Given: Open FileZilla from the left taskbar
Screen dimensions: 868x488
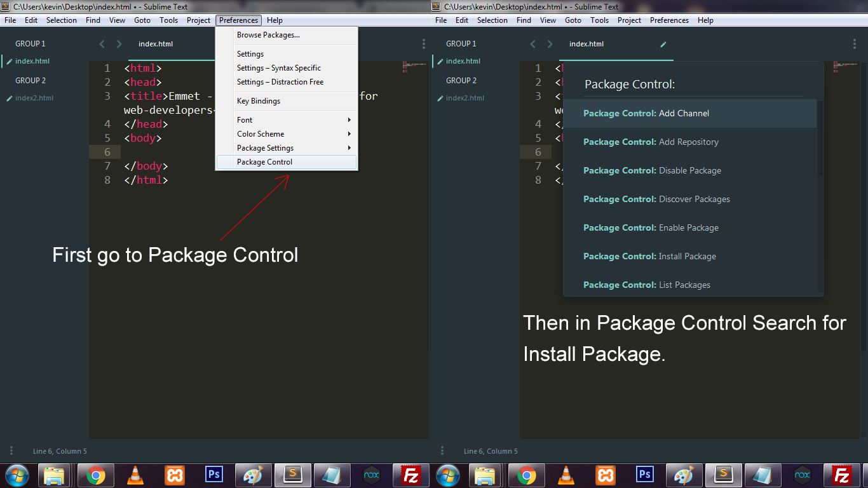Looking at the screenshot, I should [411, 475].
